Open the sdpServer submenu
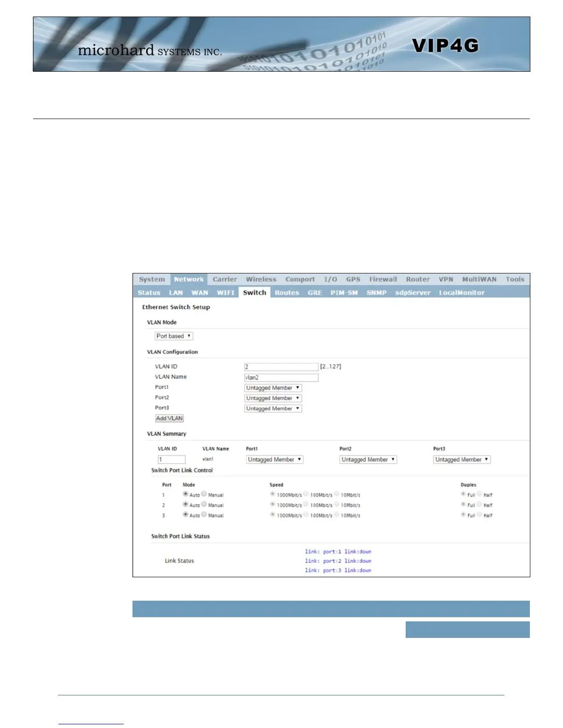 [x=413, y=293]
